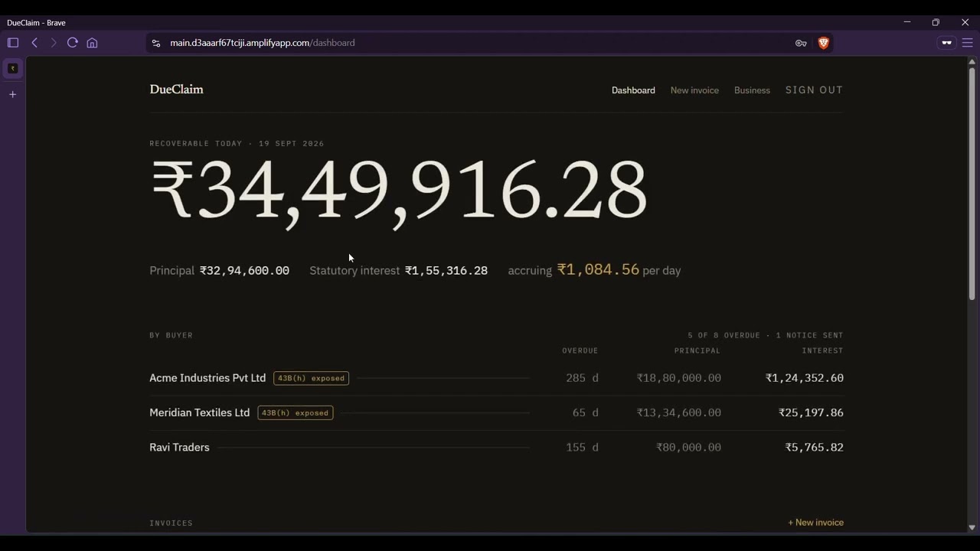Click Acme interest amount ₹1,24,352.60
Image resolution: width=980 pixels, height=551 pixels.
pyautogui.click(x=805, y=378)
